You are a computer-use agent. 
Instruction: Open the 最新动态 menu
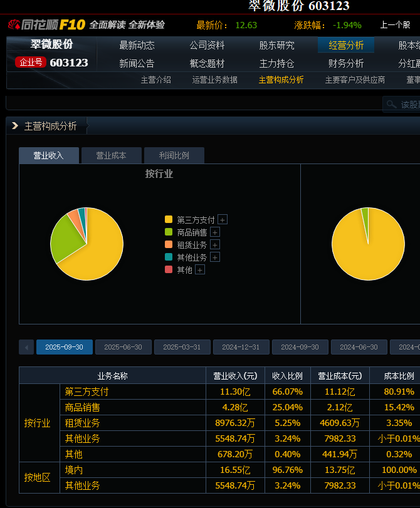click(x=137, y=45)
